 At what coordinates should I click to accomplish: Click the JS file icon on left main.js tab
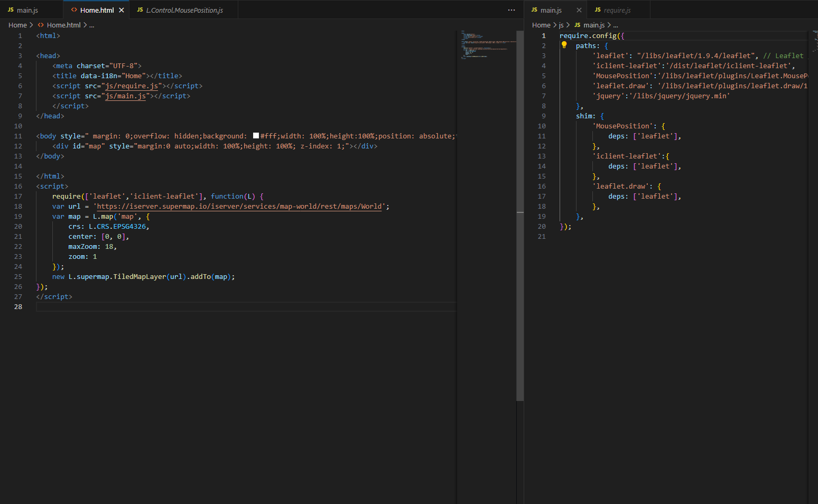coord(11,10)
